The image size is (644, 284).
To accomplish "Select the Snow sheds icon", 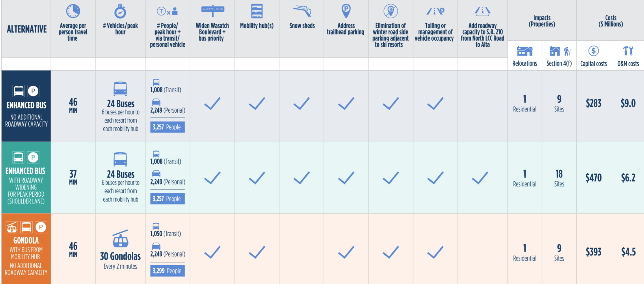I will pyautogui.click(x=302, y=11).
